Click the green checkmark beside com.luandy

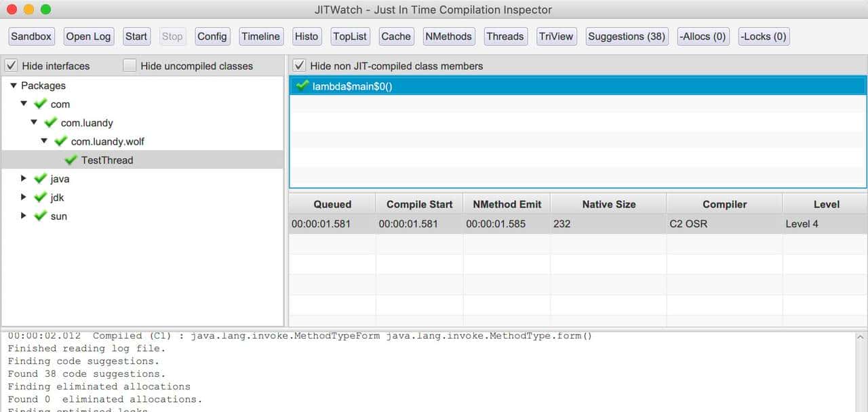(x=50, y=123)
